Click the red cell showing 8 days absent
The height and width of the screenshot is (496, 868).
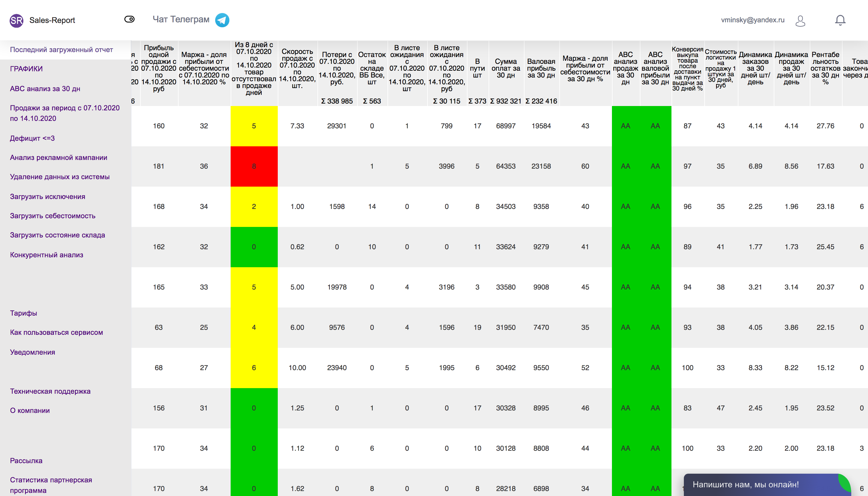point(254,166)
